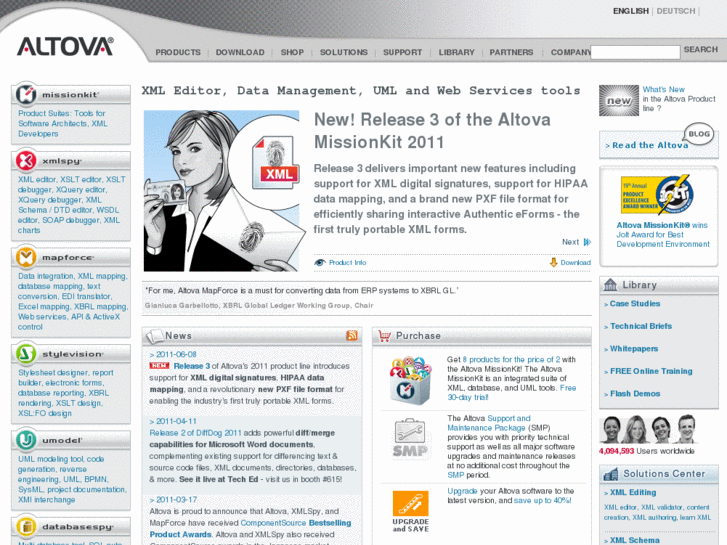The height and width of the screenshot is (545, 727).
Task: Open the FREE Online Training link
Action: [651, 371]
